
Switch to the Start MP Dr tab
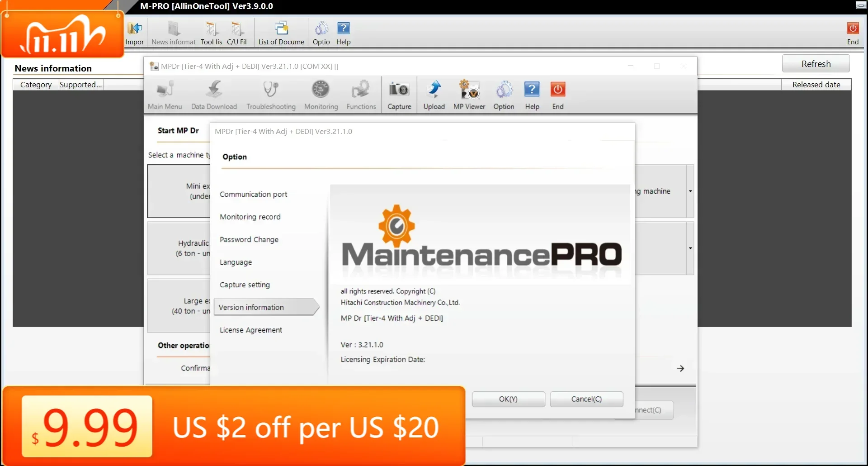click(x=178, y=130)
